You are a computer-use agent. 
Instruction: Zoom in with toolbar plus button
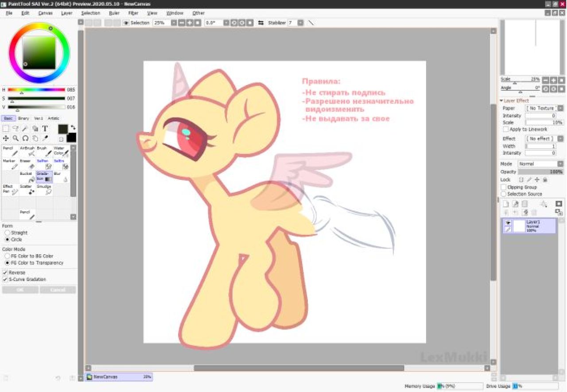click(x=190, y=23)
